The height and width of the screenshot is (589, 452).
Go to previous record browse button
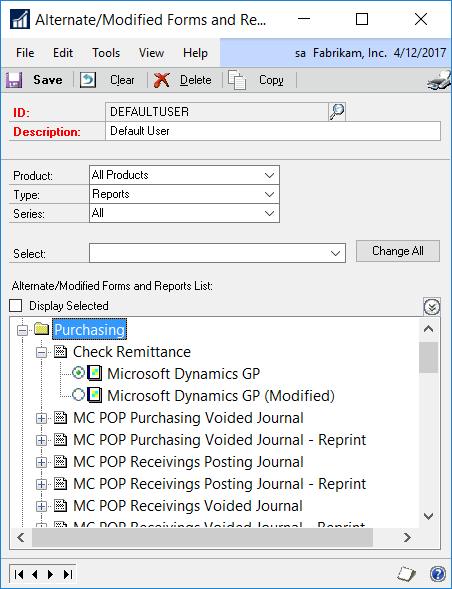point(35,574)
